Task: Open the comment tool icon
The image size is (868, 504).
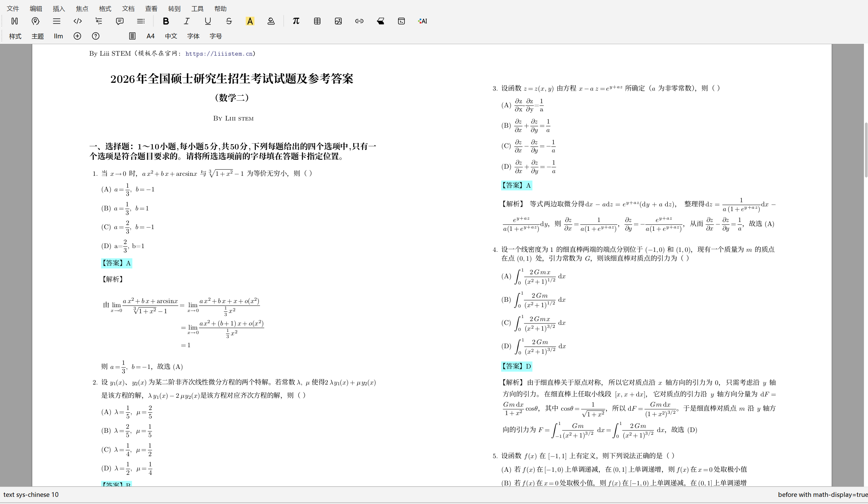Action: [x=119, y=21]
